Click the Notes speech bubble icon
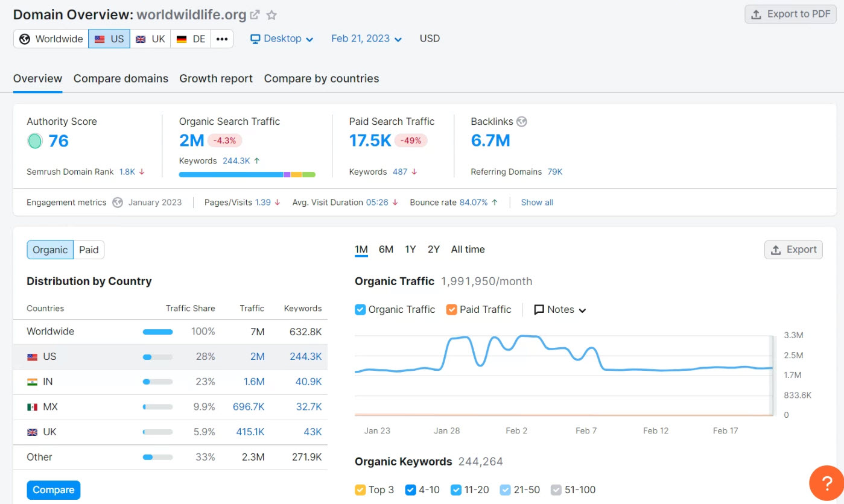 click(x=539, y=309)
